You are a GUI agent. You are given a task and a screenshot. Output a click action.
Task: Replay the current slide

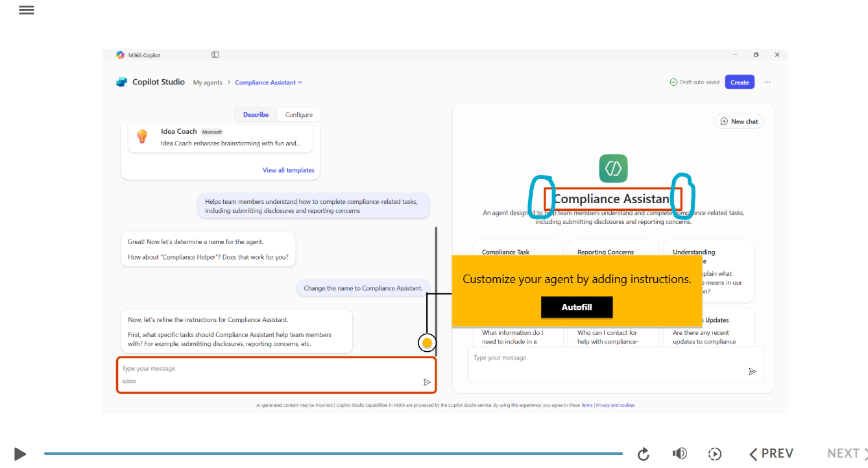644,454
